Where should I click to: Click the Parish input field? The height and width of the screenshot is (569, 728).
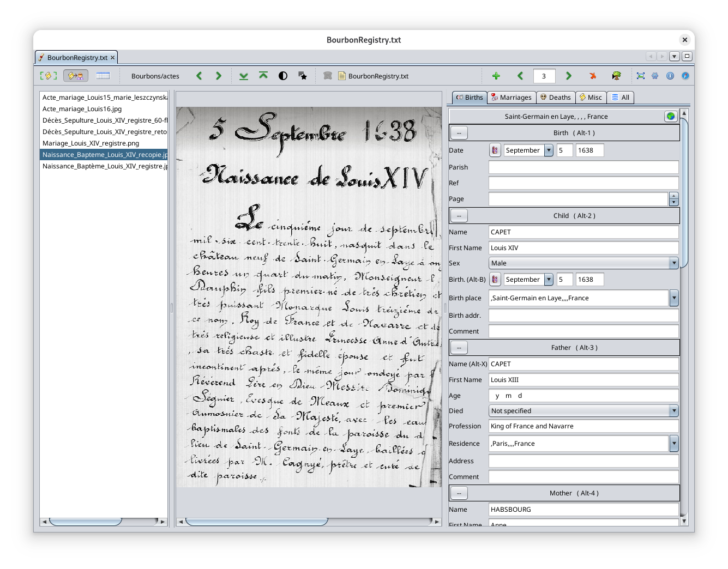click(583, 167)
